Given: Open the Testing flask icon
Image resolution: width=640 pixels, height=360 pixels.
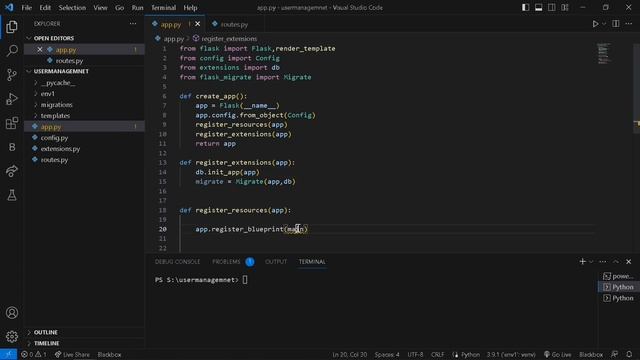Looking at the screenshot, I should pos(12,195).
